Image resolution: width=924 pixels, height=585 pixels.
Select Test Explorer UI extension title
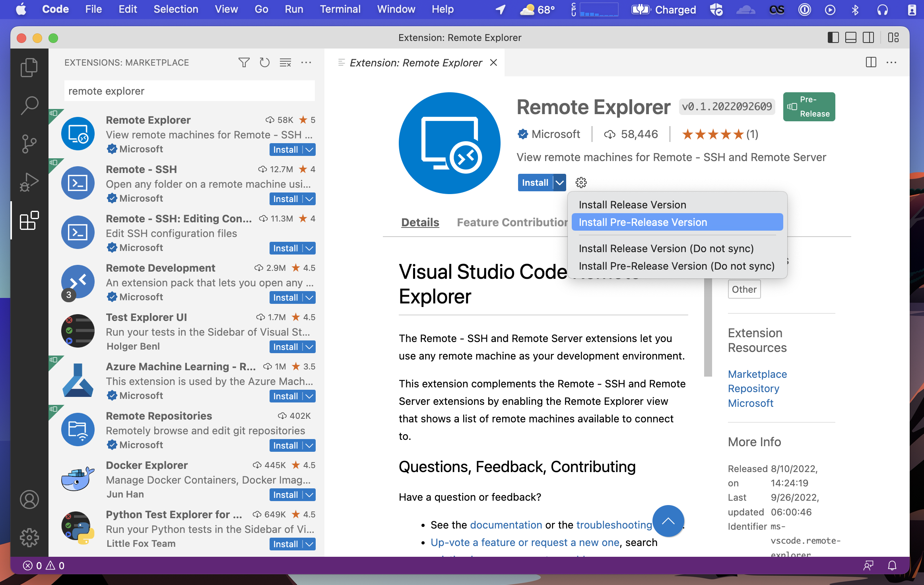pos(146,317)
